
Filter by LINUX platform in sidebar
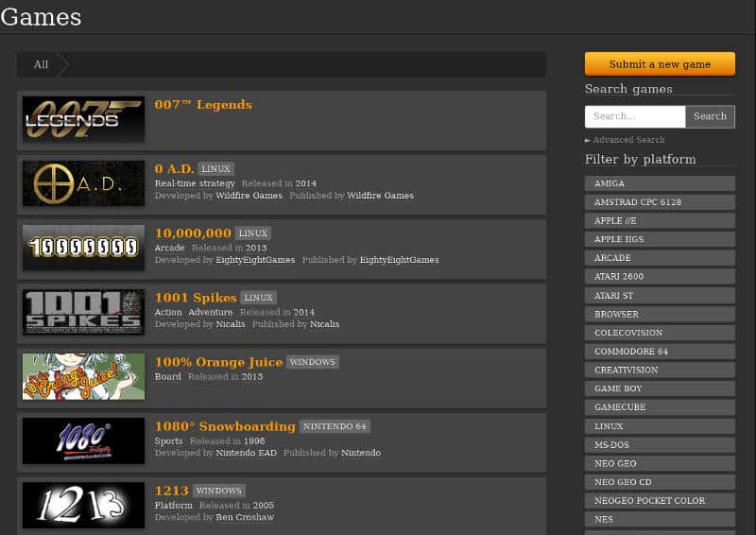pos(660,426)
